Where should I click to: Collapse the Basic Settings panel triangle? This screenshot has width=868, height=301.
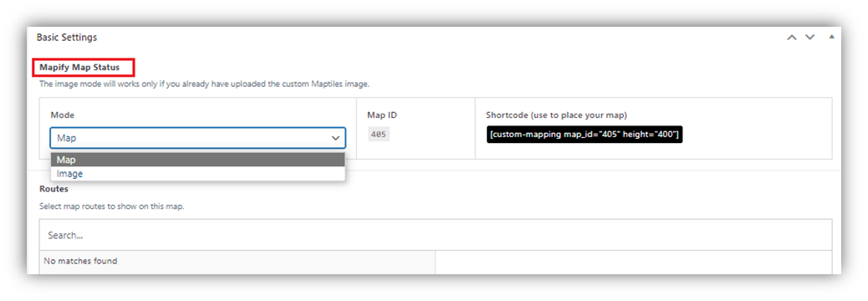[831, 37]
